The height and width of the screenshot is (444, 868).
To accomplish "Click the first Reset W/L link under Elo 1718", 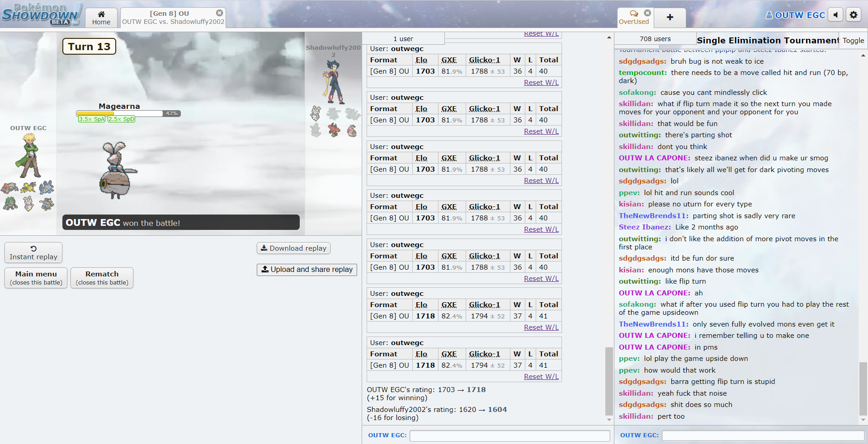I will (x=541, y=327).
